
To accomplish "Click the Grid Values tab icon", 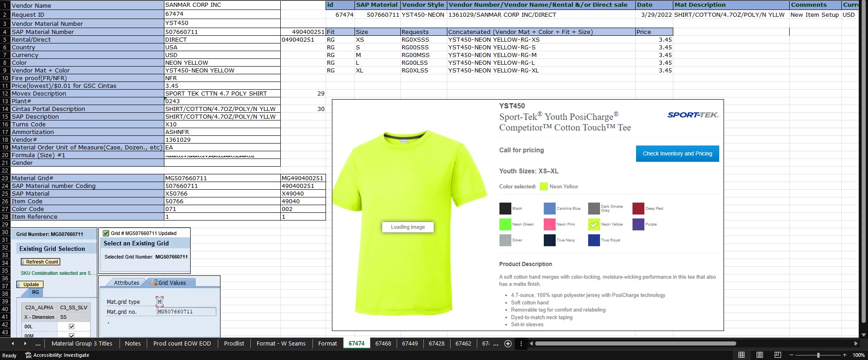I will click(x=153, y=283).
